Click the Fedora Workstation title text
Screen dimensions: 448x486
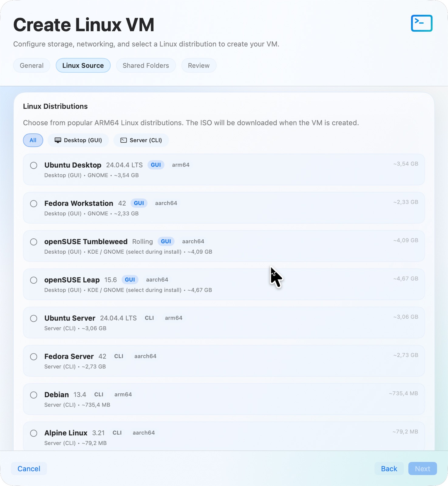click(79, 203)
